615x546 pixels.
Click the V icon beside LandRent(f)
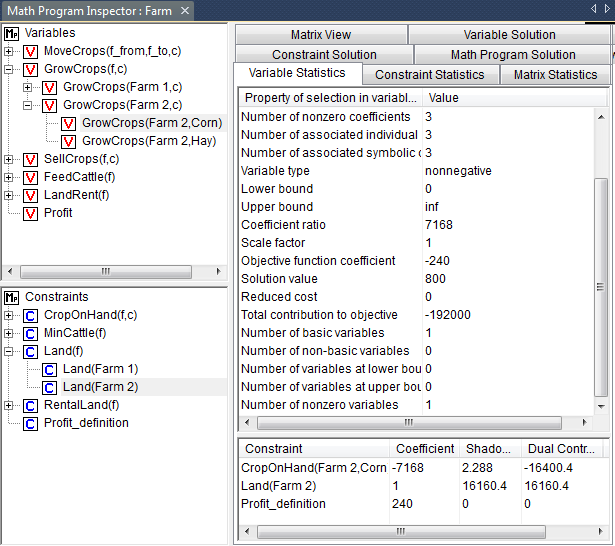coord(30,196)
